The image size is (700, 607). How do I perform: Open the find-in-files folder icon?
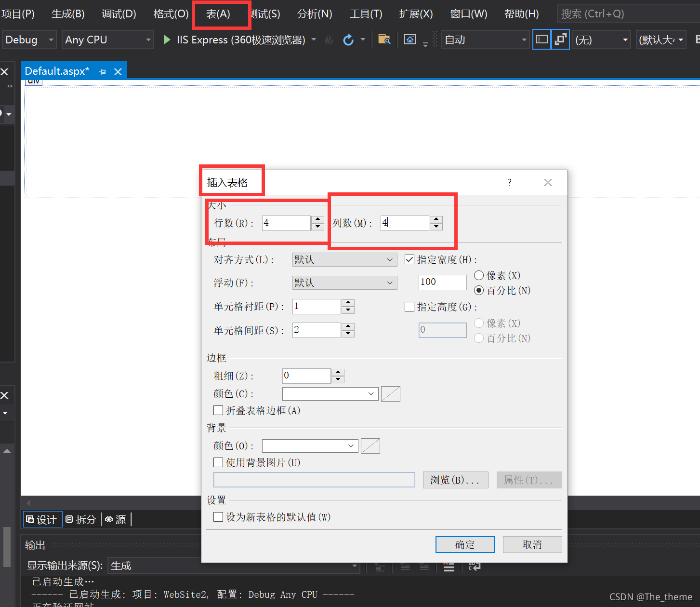[384, 40]
